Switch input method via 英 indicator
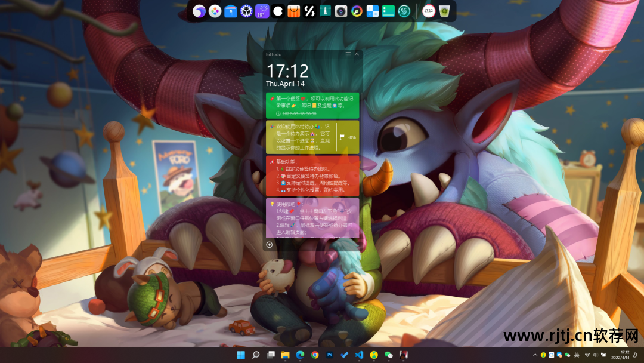Screen dimensions: 644x363 [577, 355]
